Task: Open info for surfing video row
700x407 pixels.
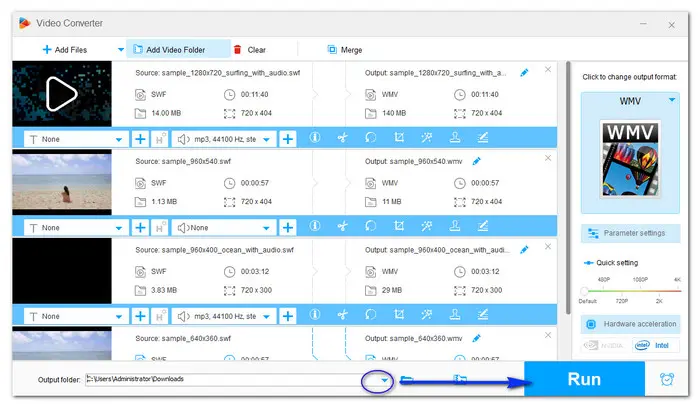Action: point(315,137)
